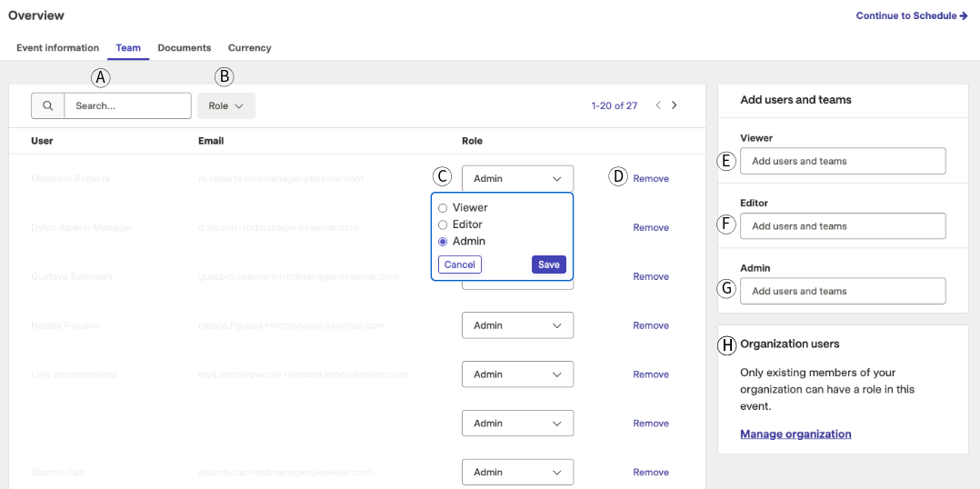This screenshot has height=489, width=980.
Task: Select the Admin radio option
Action: tap(443, 242)
